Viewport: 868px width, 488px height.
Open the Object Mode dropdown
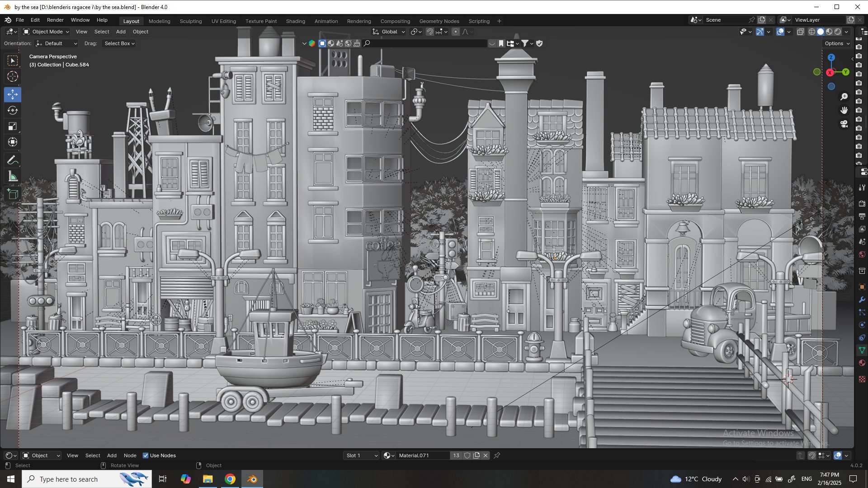46,32
